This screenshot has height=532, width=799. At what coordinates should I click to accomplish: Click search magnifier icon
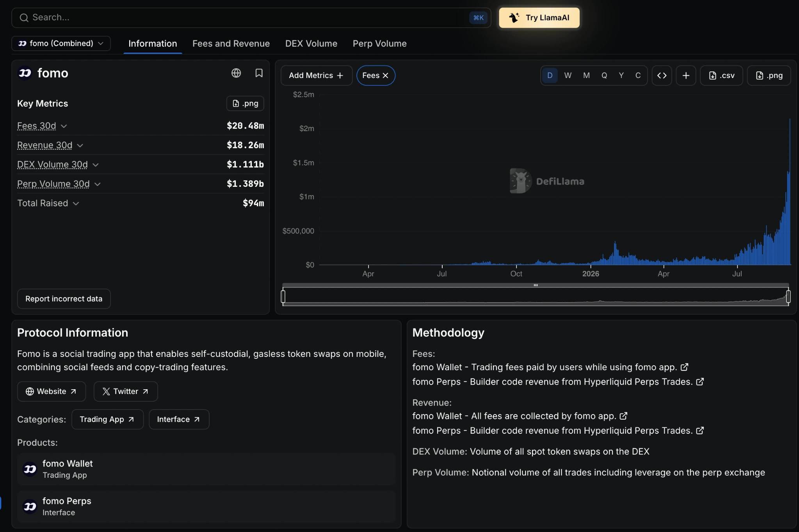(x=24, y=18)
